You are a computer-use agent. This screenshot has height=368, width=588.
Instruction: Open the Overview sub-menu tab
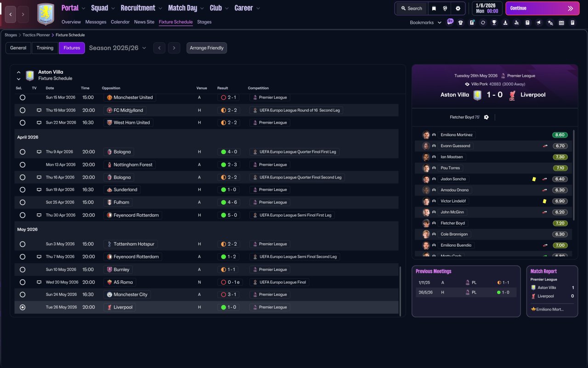[x=71, y=22]
